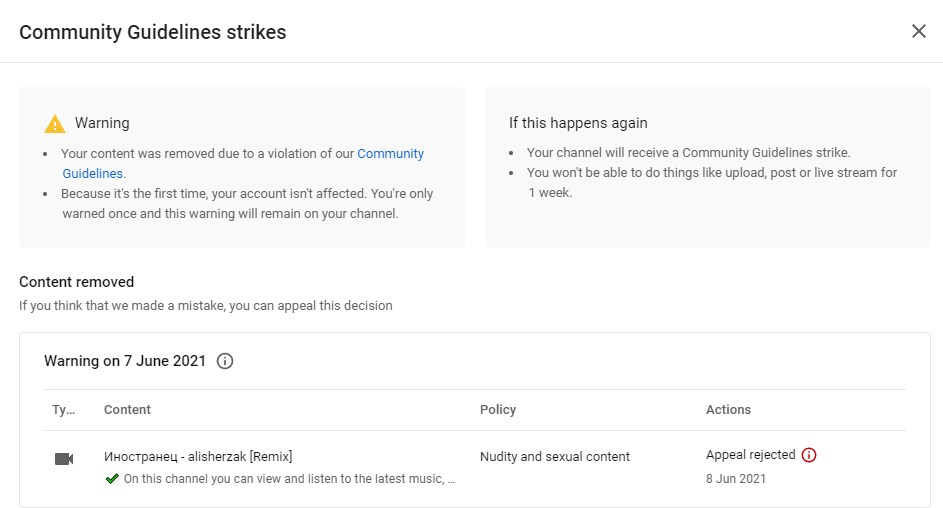Close the Community Guidelines strikes dialog
Viewport: 943px width, 508px height.
point(918,31)
